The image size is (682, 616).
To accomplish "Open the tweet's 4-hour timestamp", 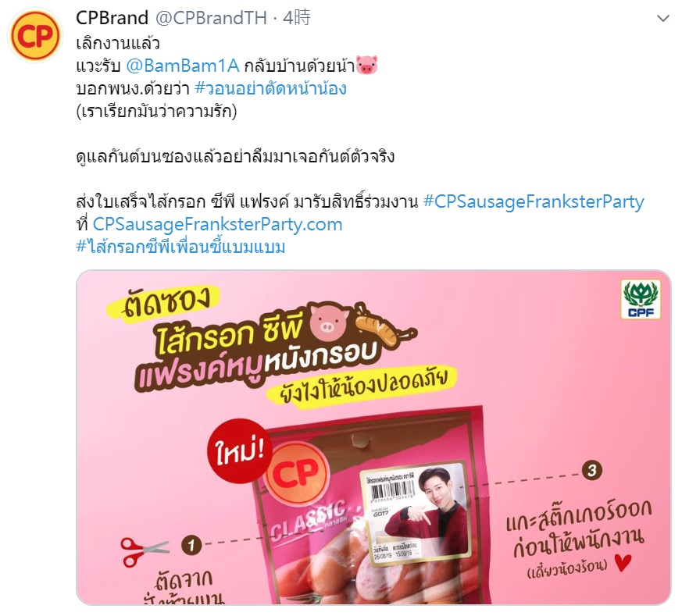I will coord(297,18).
